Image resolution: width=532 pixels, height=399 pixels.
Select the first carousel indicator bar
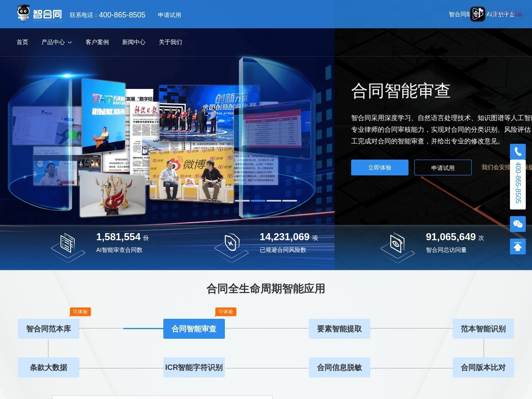(x=242, y=201)
